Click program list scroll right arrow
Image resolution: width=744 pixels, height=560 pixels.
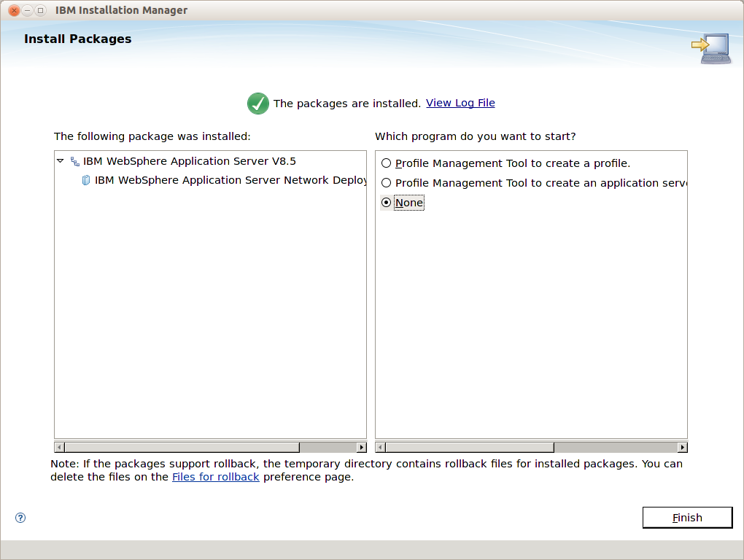point(682,447)
